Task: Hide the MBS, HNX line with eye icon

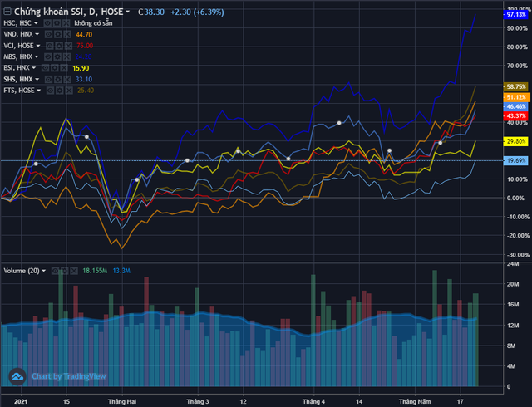Action: 48,56
